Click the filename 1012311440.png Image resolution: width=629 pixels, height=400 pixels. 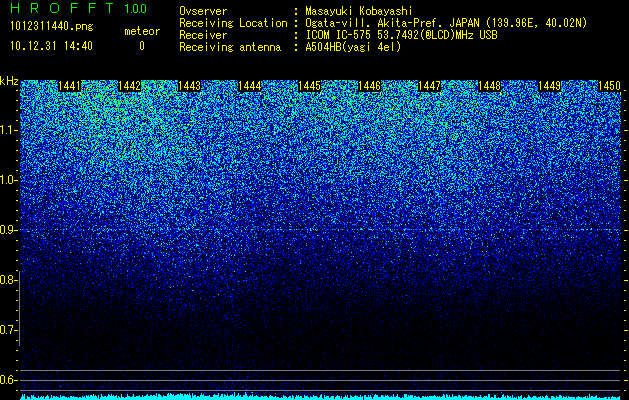tap(52, 27)
